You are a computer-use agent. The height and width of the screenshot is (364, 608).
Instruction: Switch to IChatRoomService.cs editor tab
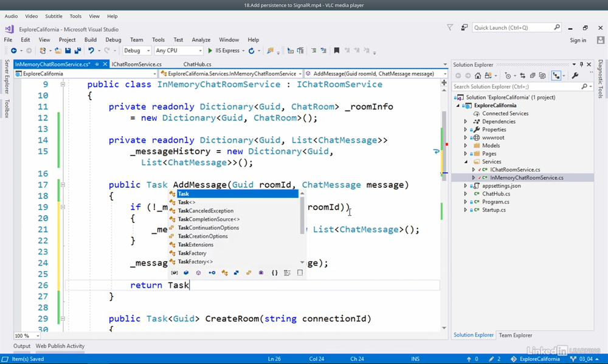tap(136, 64)
